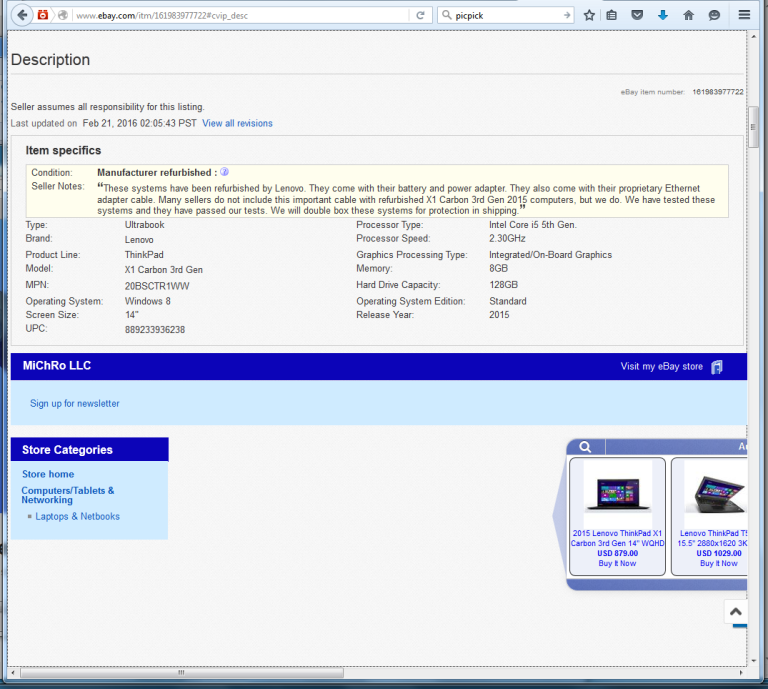Click the processor speed value 2.30GHz
Viewport: 768px width, 689px height.
507,238
